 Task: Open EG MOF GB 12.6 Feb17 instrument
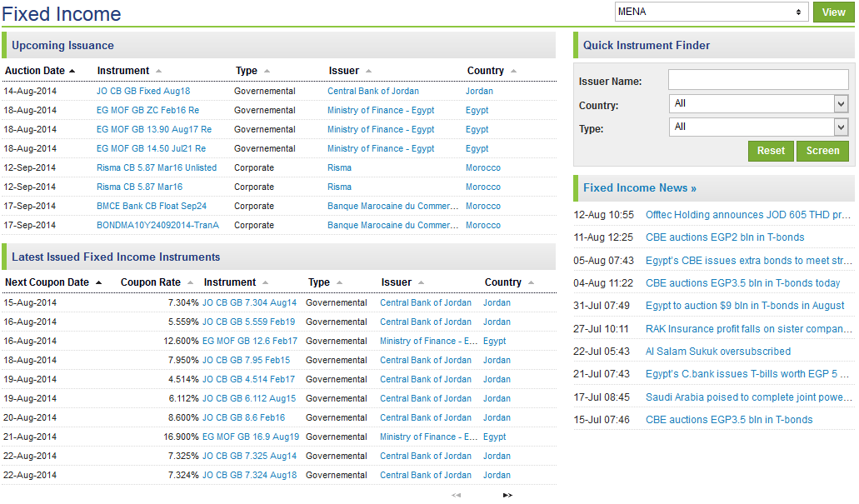pos(250,341)
